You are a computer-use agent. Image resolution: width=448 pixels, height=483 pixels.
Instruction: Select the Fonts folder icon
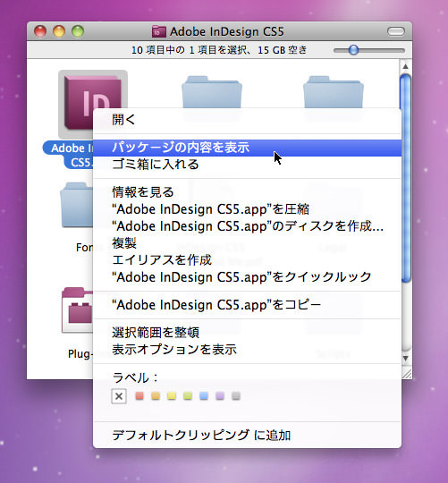point(77,205)
